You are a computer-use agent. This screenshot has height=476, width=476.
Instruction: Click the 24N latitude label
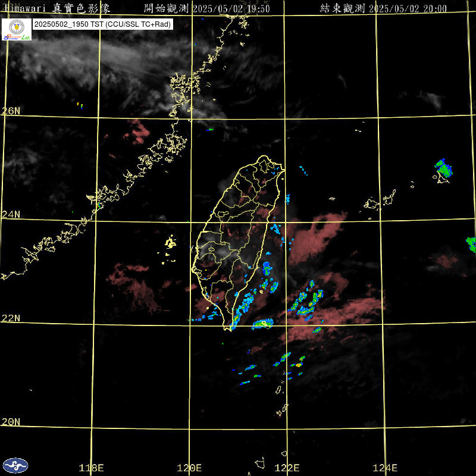[11, 215]
